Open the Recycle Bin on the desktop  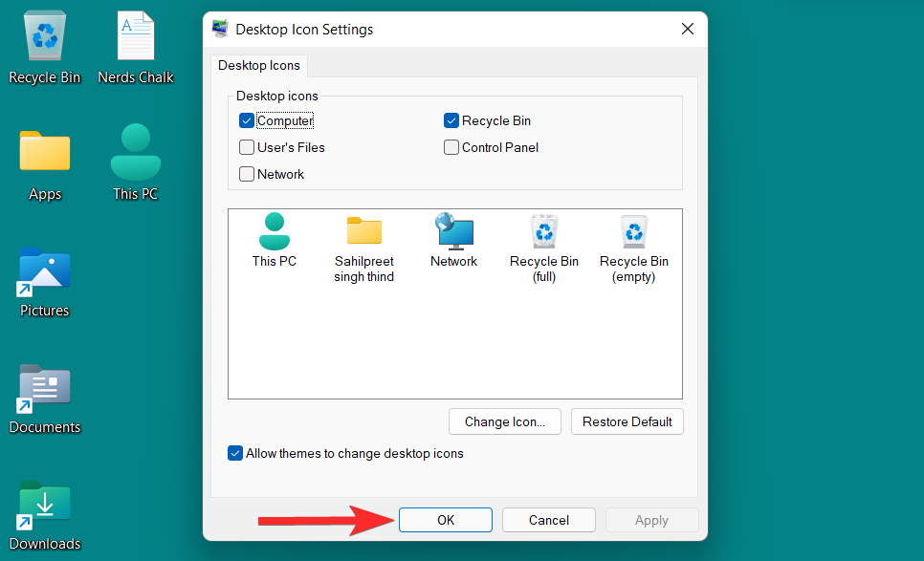44,35
